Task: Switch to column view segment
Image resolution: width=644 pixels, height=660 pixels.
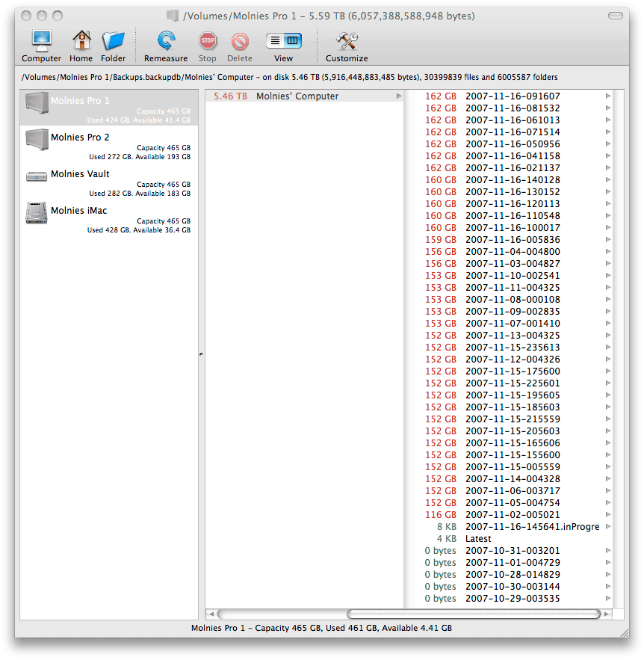Action: click(x=291, y=41)
